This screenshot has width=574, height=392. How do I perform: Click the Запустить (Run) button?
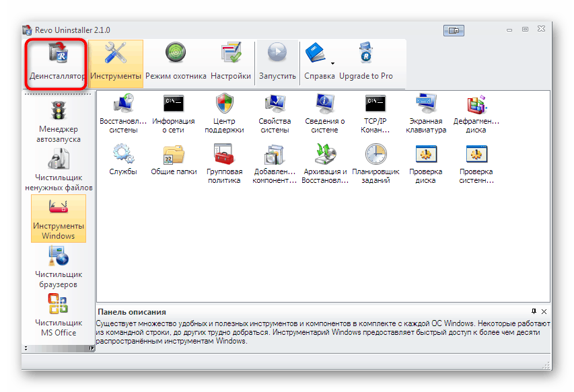(277, 64)
